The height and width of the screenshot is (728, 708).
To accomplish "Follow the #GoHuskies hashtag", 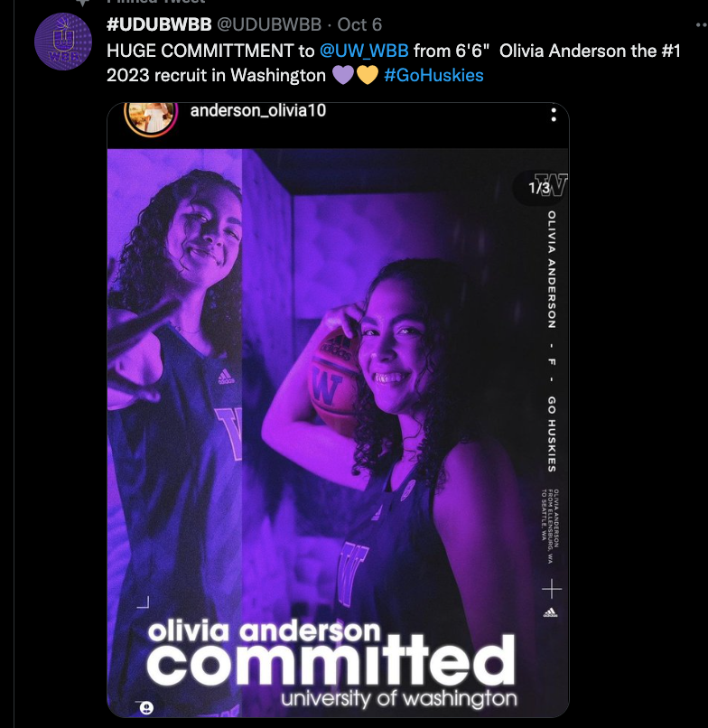I will 433,75.
